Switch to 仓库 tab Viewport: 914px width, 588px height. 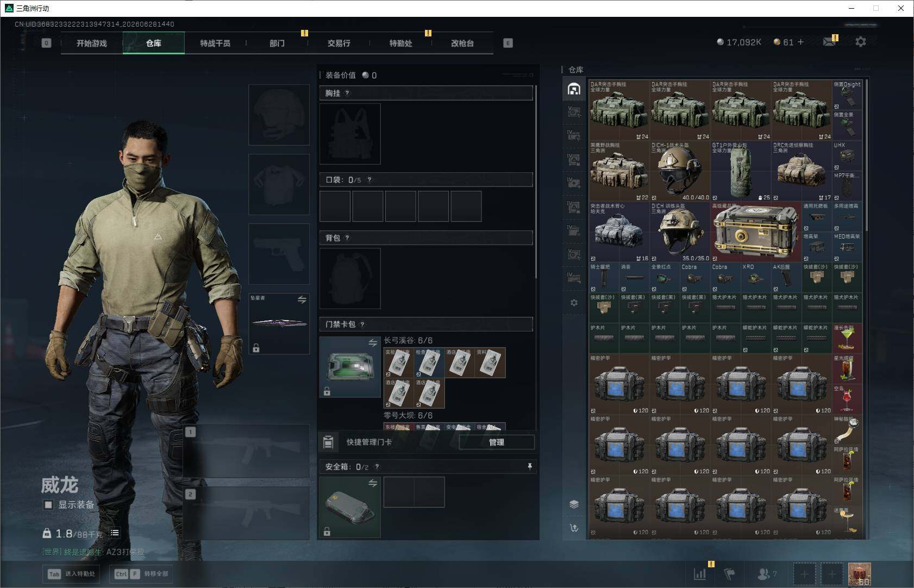[154, 43]
